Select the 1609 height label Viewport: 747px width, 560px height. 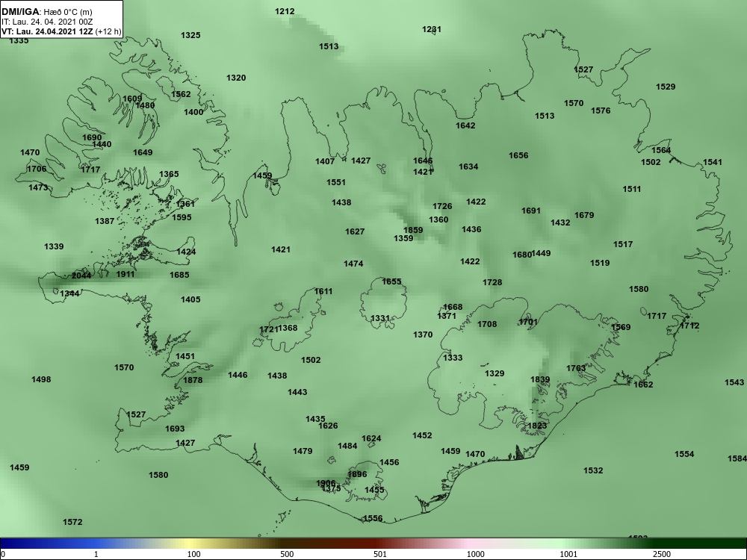click(x=132, y=99)
